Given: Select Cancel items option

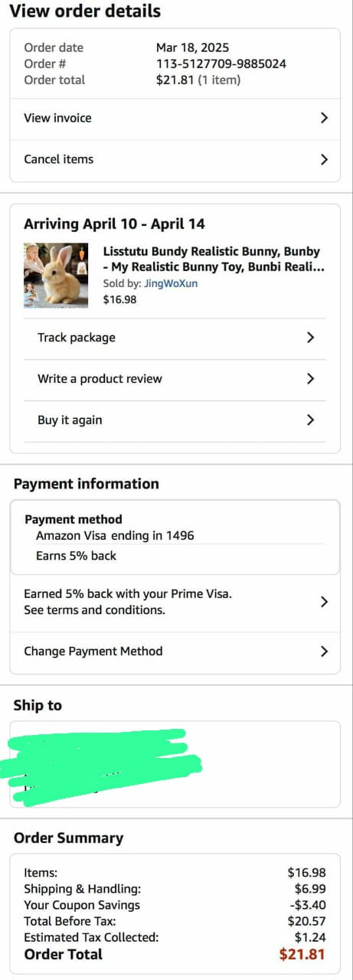Looking at the screenshot, I should point(175,160).
